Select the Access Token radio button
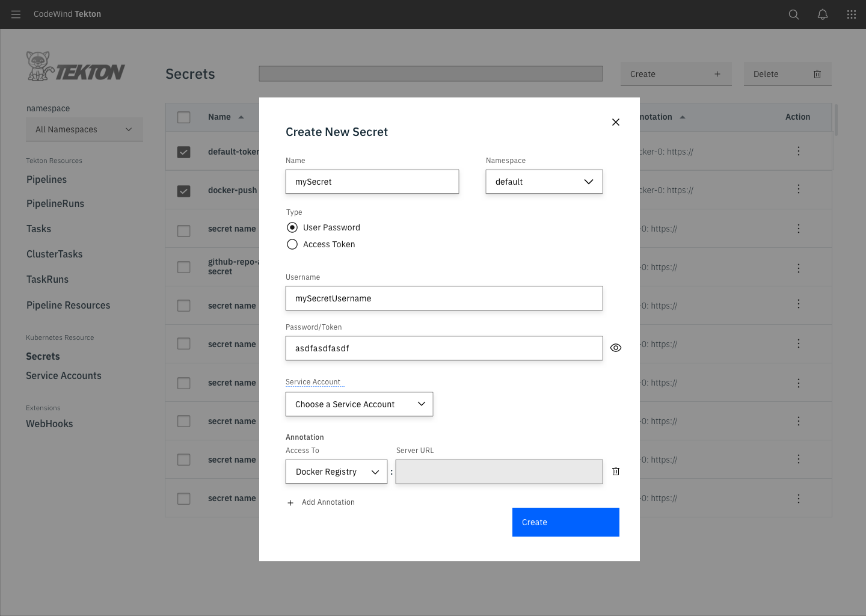The height and width of the screenshot is (616, 866). pyautogui.click(x=292, y=244)
